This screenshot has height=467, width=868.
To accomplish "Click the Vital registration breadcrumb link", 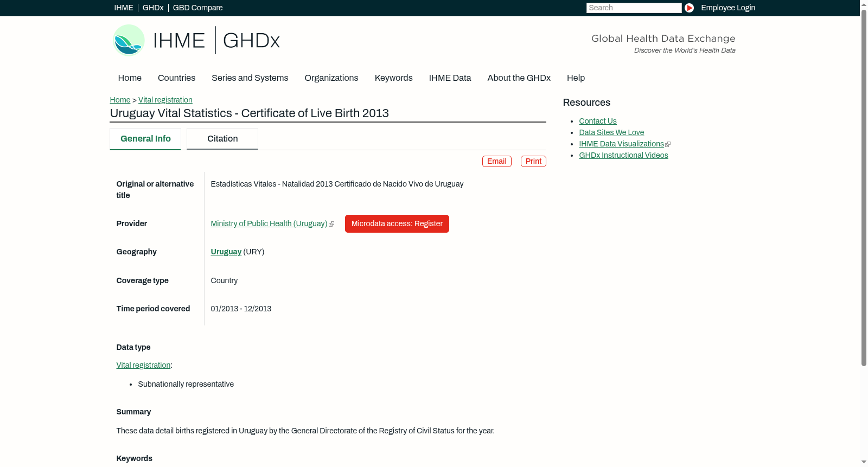I will 165,100.
